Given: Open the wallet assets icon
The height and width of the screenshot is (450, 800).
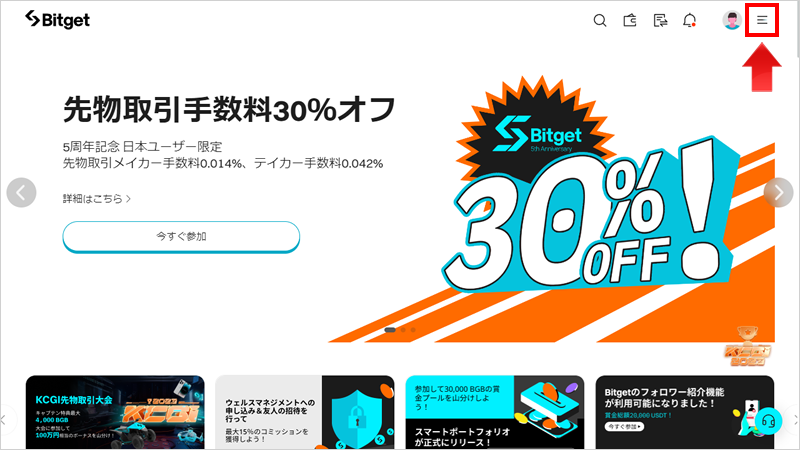Looking at the screenshot, I should (630, 20).
